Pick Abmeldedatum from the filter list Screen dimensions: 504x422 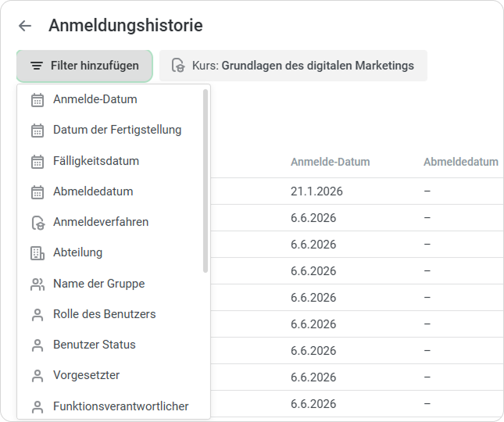[111, 191]
